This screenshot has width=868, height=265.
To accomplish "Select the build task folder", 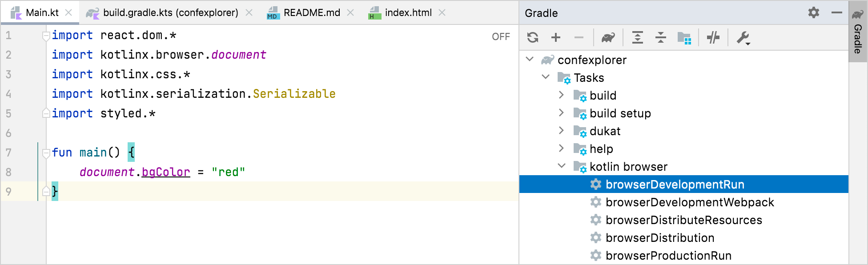I will tap(684, 95).
